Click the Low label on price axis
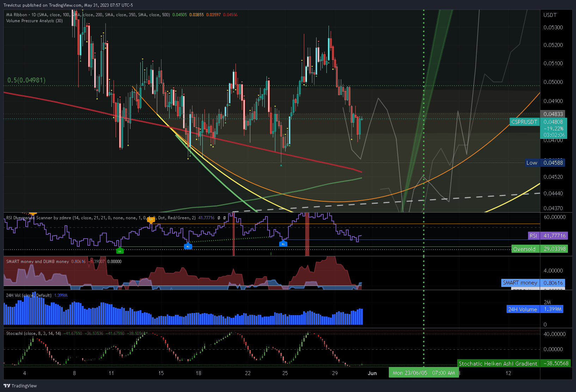Image resolution: width=576 pixels, height=392 pixels. (532, 163)
